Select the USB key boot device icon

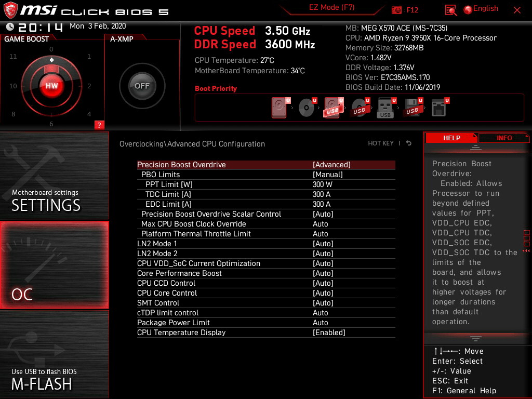(x=386, y=108)
